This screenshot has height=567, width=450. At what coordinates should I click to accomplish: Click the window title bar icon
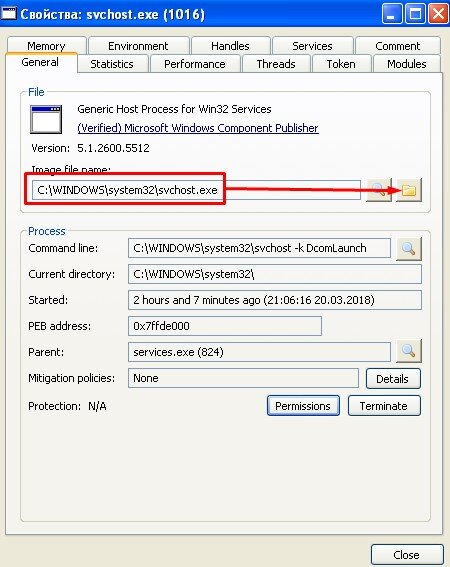(9, 13)
